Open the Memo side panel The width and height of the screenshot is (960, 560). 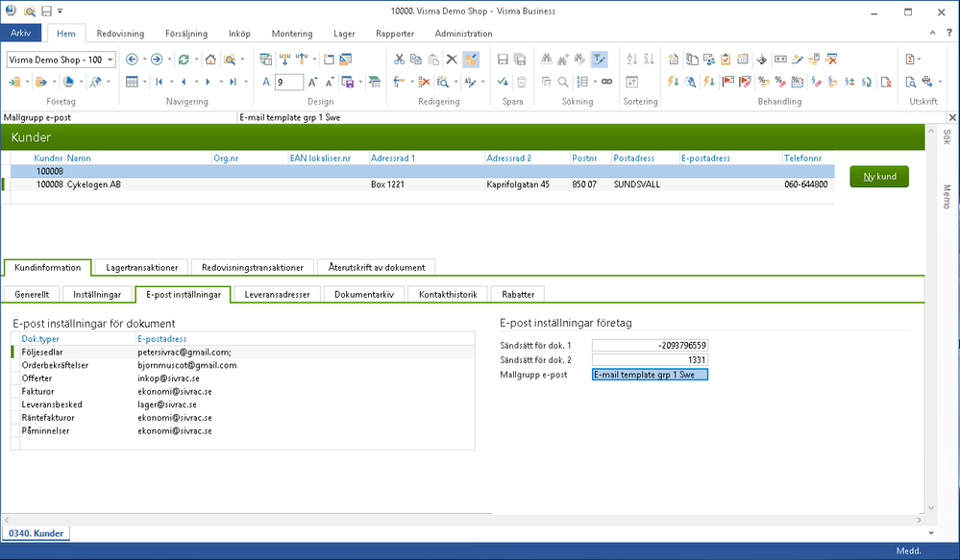(x=947, y=197)
